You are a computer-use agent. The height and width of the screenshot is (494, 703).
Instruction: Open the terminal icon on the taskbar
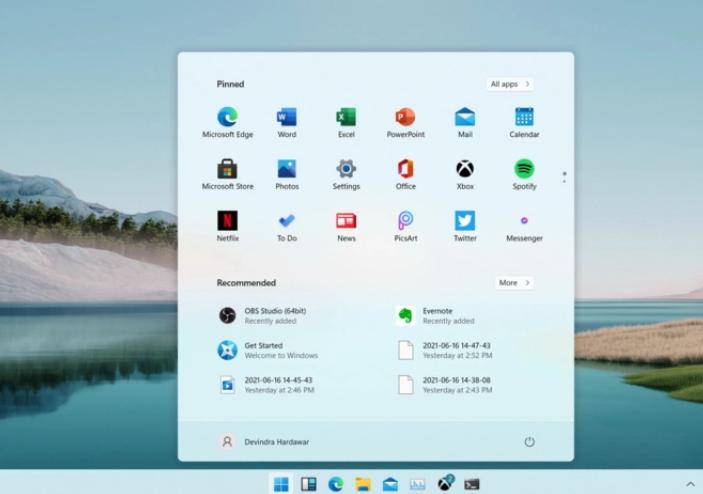472,484
